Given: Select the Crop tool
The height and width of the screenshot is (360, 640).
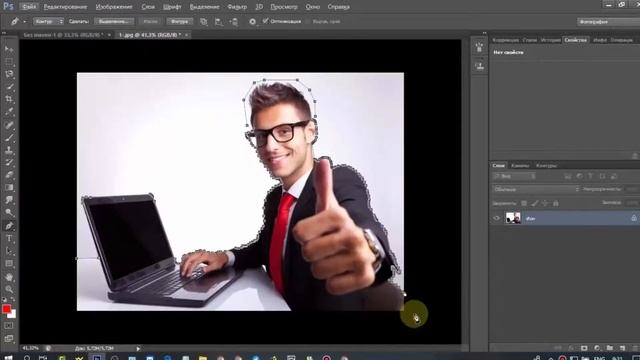Looking at the screenshot, I should point(9,99).
